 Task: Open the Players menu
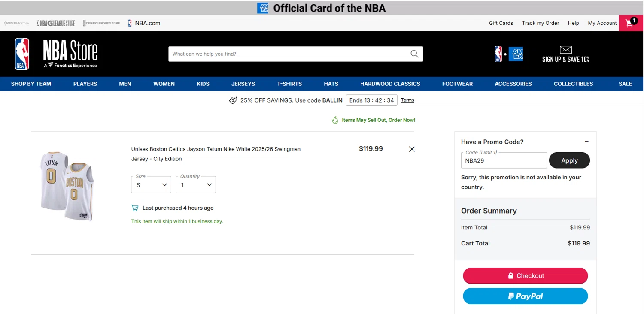coord(85,84)
